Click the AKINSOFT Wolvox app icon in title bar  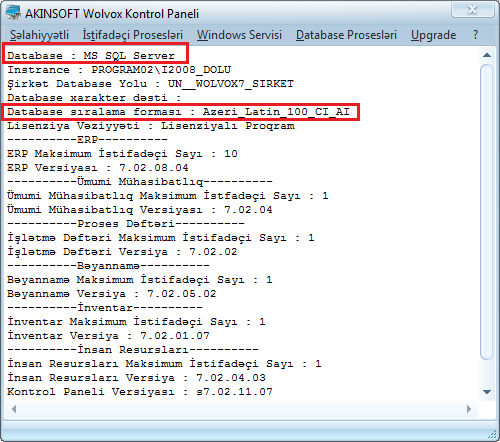tap(13, 13)
